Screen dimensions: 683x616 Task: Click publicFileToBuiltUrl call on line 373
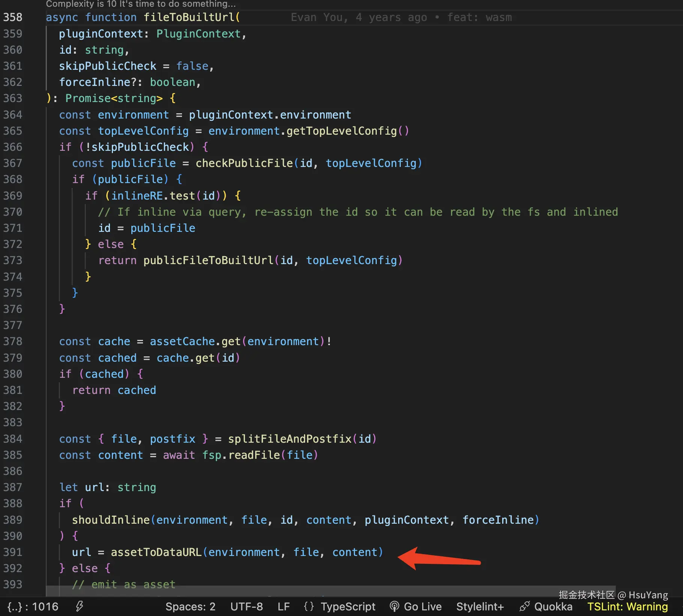pyautogui.click(x=208, y=260)
